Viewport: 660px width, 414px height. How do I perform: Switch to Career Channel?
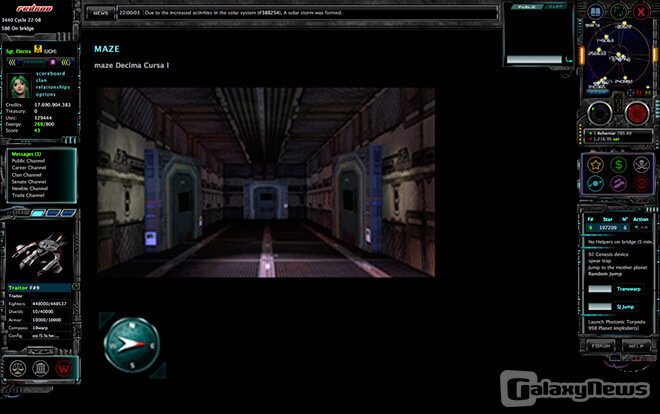click(x=29, y=167)
